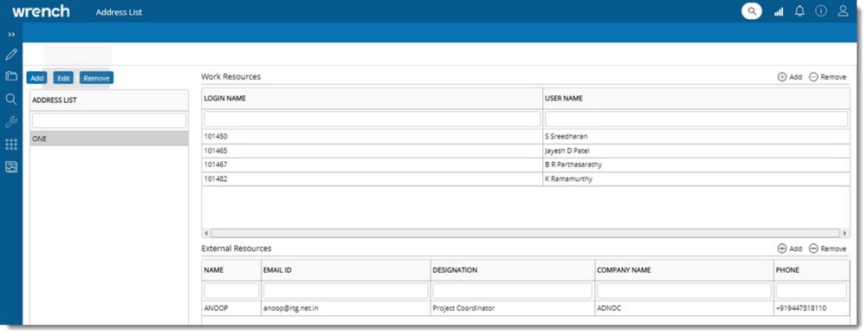The image size is (868, 336).
Task: Expand the sidebar with the double chevron
Action: tap(11, 35)
